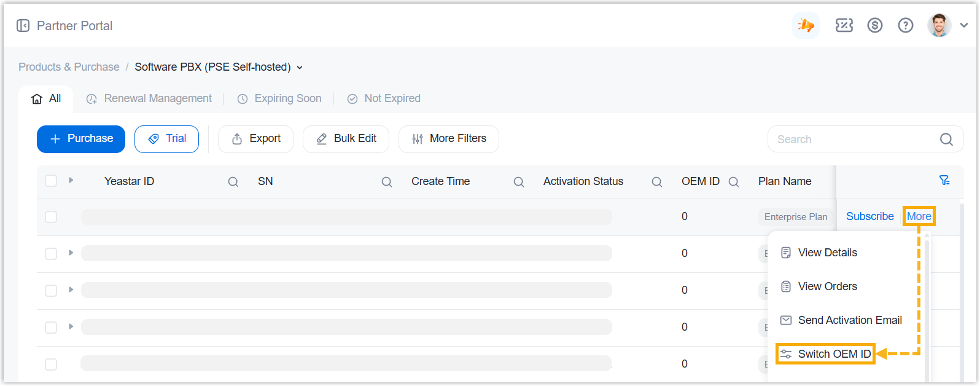Image resolution: width=980 pixels, height=386 pixels.
Task: Expand the second row arrow
Action: pos(71,253)
